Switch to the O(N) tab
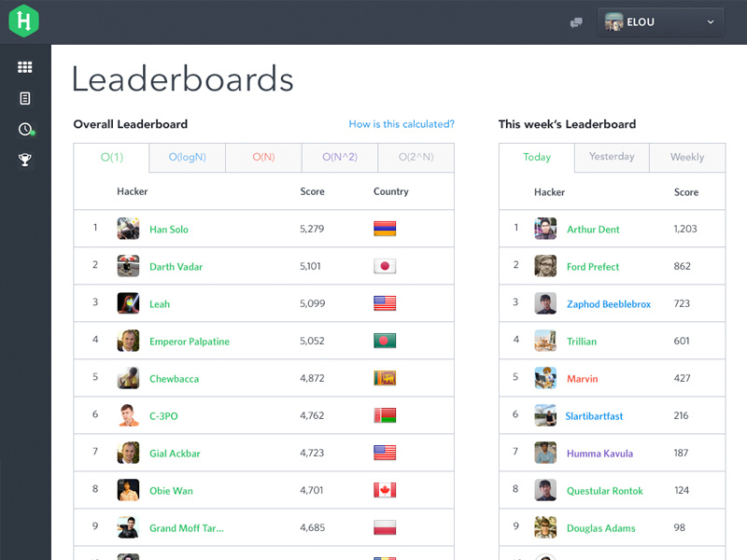The image size is (747, 560). [x=263, y=157]
